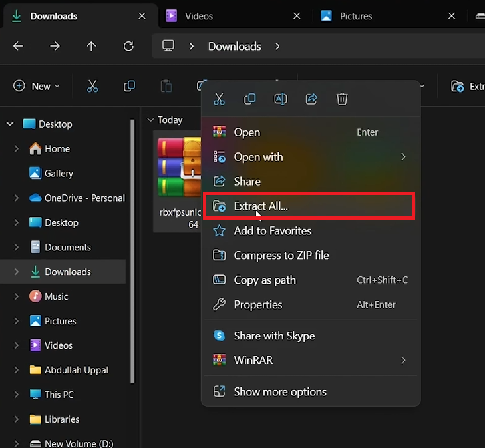Click the toolbar Cut scissors icon
This screenshot has width=485, height=448.
(x=92, y=86)
